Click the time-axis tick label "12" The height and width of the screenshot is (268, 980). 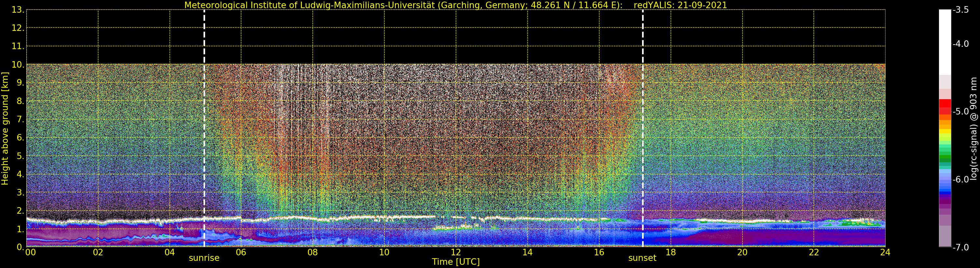(456, 252)
